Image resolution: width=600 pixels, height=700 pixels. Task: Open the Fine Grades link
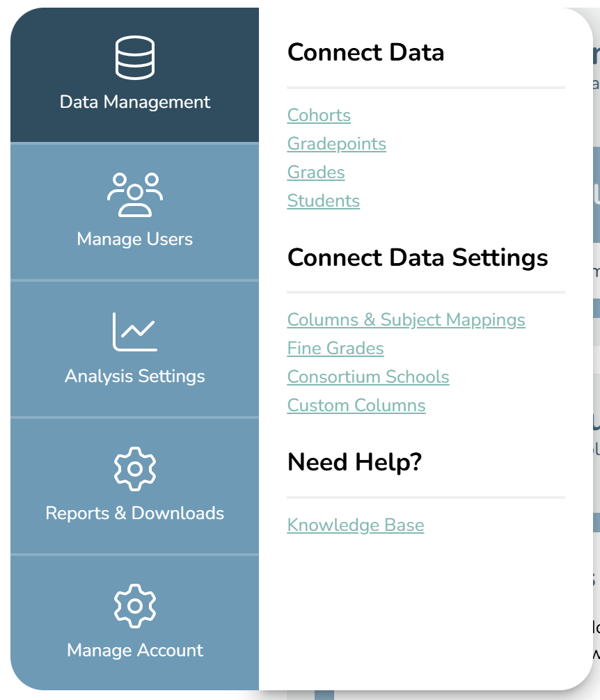coord(335,349)
